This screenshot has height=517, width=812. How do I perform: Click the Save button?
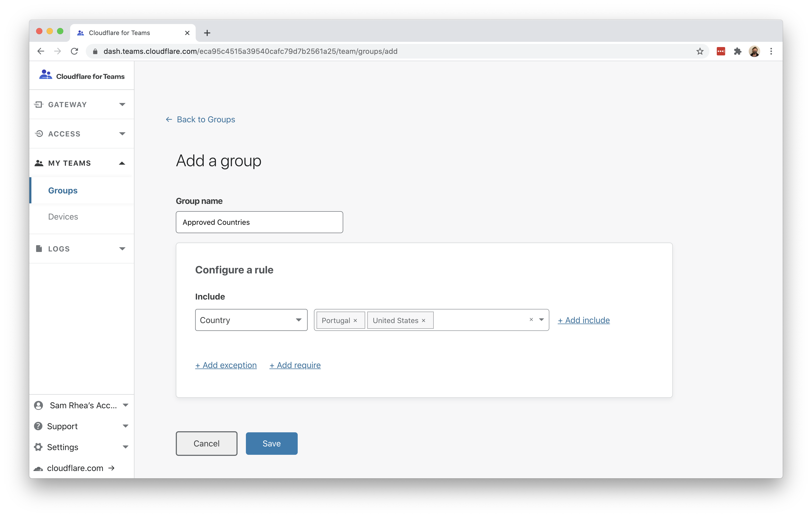pos(272,444)
